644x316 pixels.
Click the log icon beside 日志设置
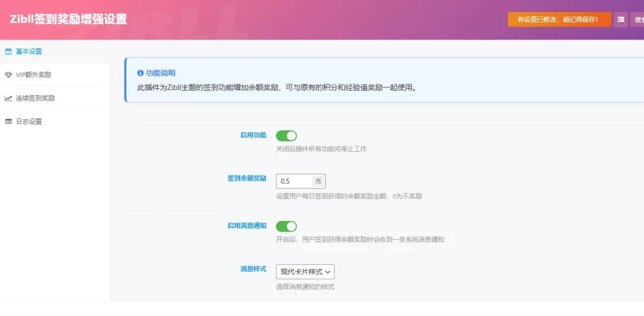[x=8, y=121]
